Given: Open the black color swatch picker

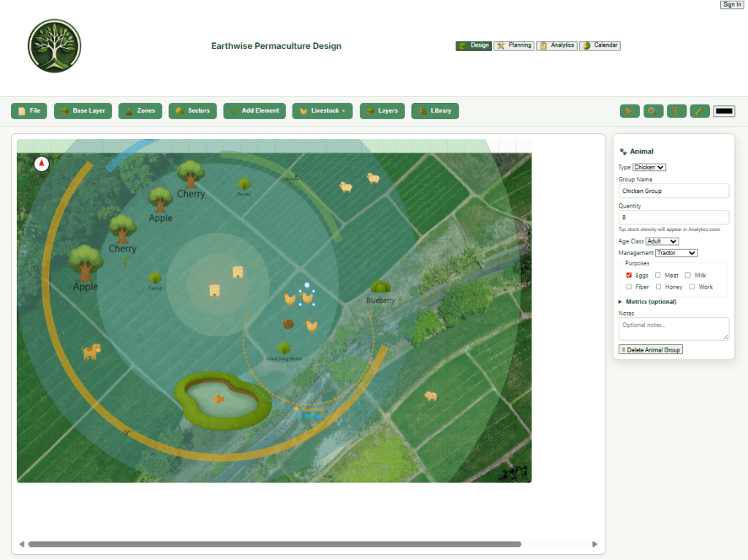Looking at the screenshot, I should pyautogui.click(x=724, y=111).
